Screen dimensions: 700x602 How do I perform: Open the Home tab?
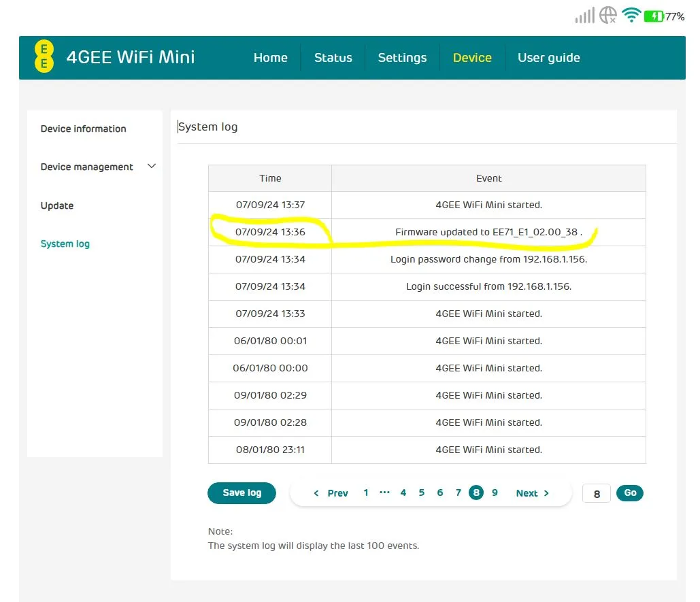tap(270, 58)
